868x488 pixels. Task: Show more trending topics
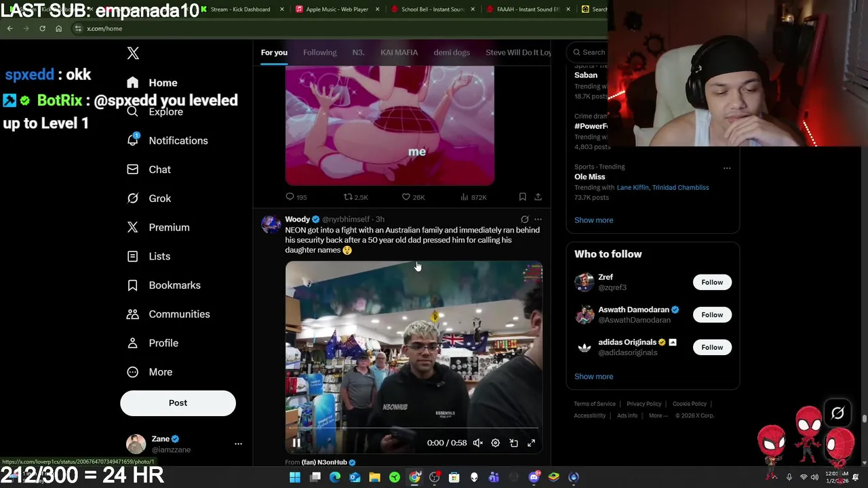(593, 220)
